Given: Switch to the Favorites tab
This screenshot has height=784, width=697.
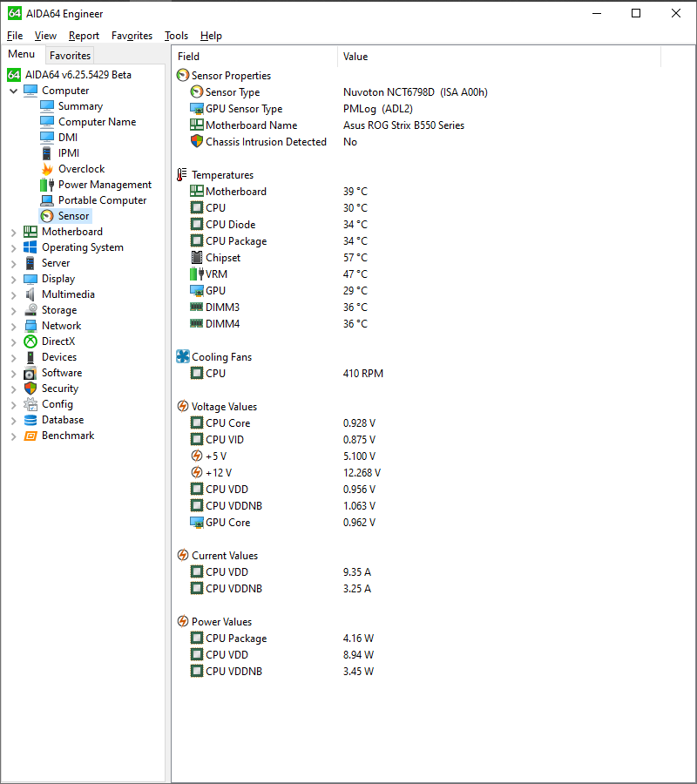Looking at the screenshot, I should (x=70, y=56).
